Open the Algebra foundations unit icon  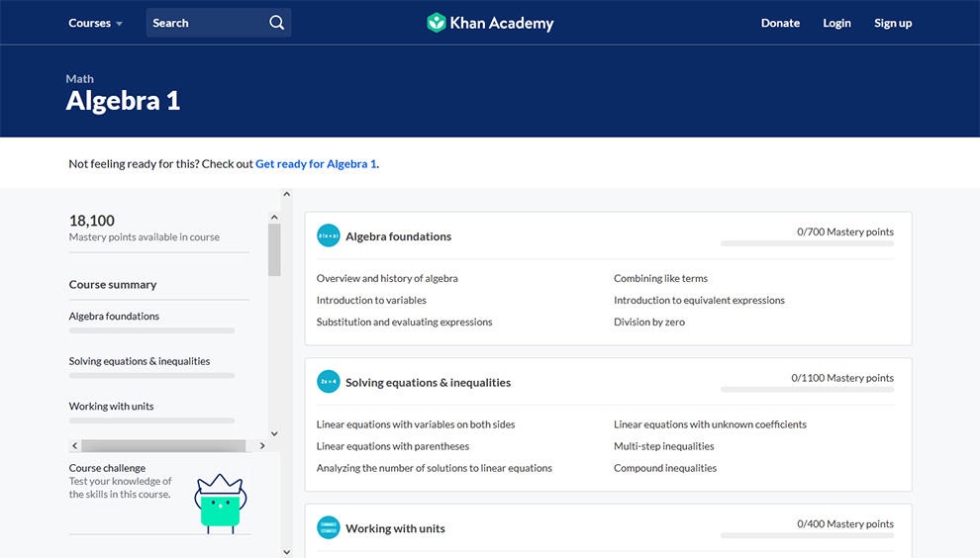[x=328, y=236]
